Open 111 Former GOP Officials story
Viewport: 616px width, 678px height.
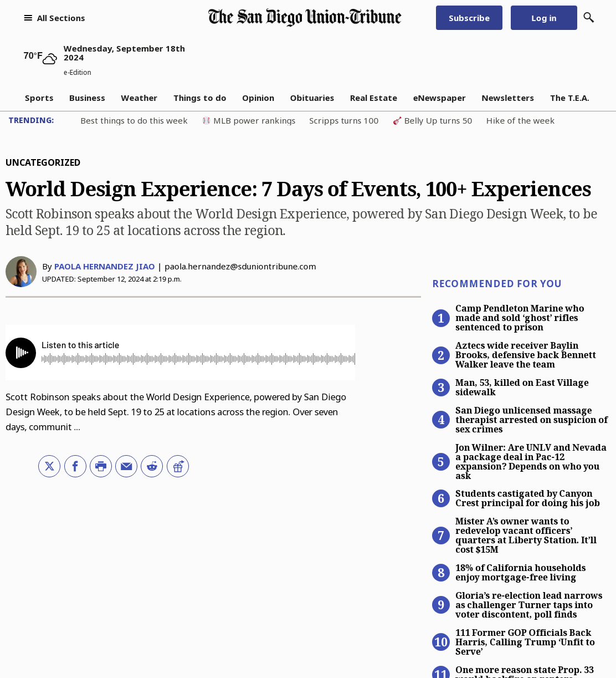pyautogui.click(x=525, y=642)
